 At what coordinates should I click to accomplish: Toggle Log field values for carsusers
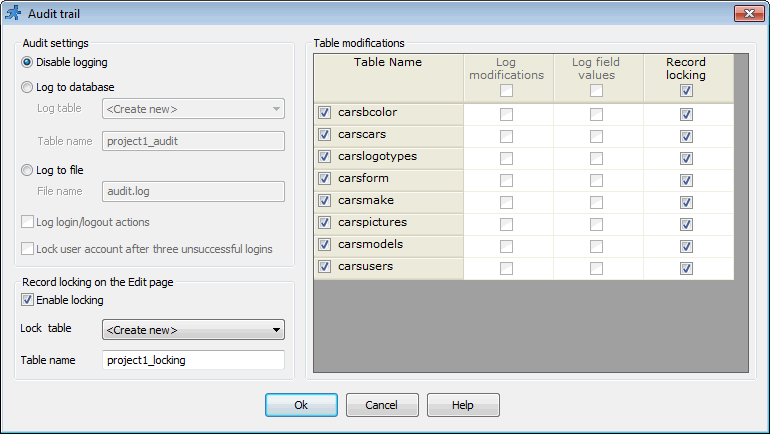click(596, 269)
